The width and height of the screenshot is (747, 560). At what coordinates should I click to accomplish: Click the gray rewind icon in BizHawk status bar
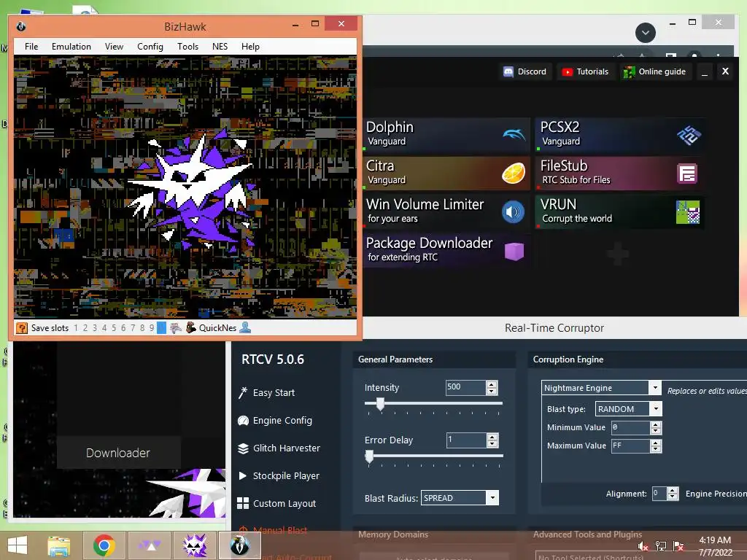[x=176, y=327]
